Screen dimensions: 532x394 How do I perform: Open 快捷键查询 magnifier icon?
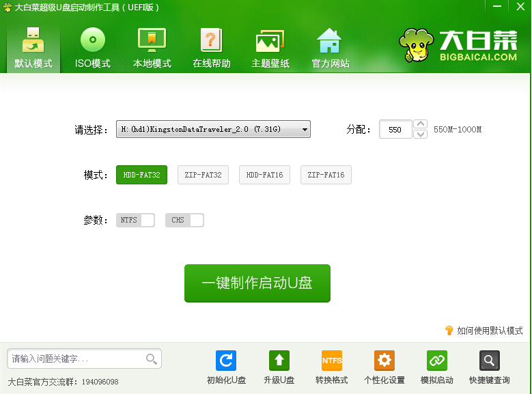tap(489, 361)
